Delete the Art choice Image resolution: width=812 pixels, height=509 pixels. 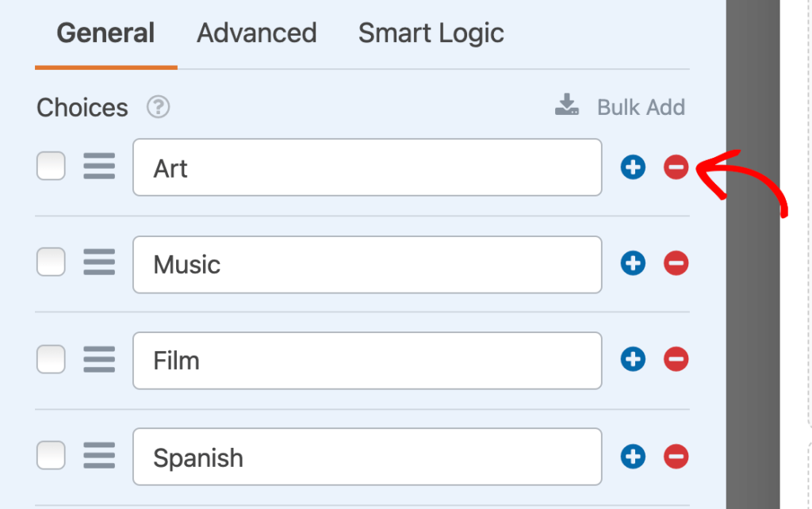coord(676,167)
